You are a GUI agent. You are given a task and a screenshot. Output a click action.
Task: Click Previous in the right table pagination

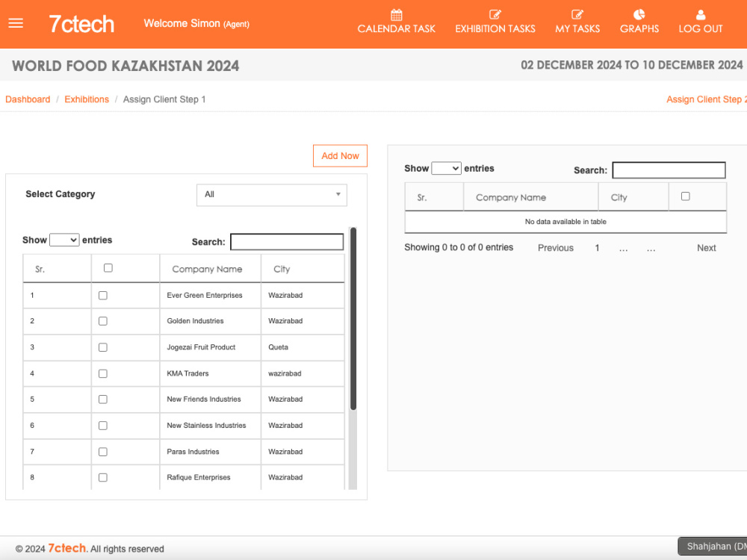point(556,248)
